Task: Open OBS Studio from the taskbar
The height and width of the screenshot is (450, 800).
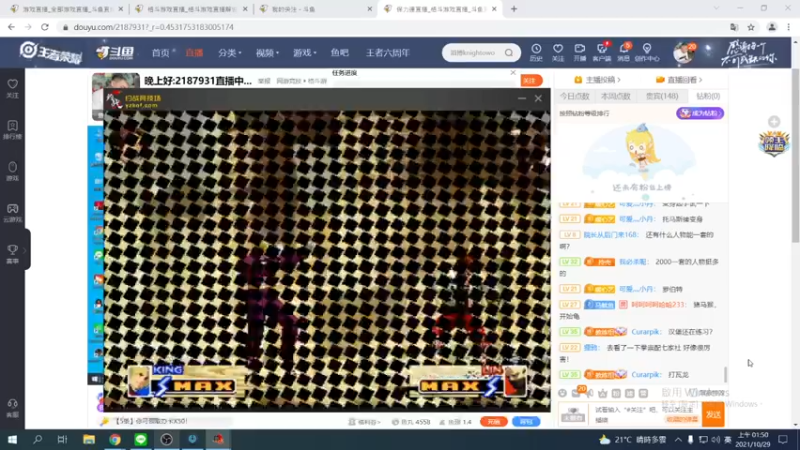Action: [166, 439]
